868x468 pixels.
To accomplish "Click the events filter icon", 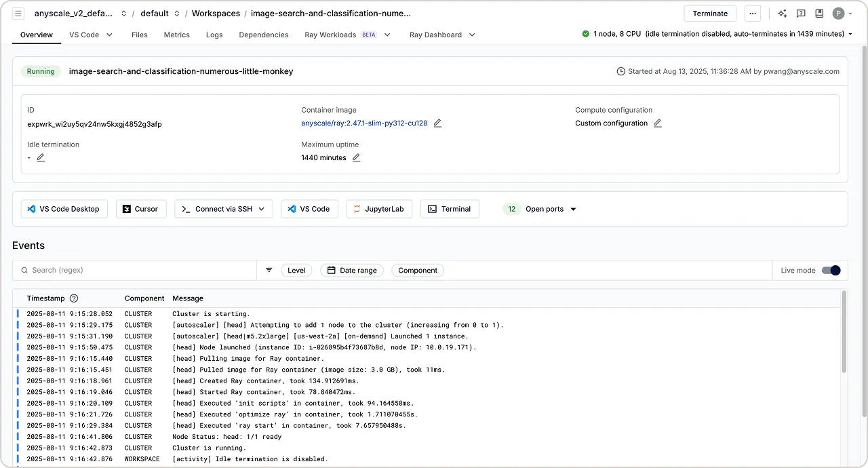I will coord(269,270).
